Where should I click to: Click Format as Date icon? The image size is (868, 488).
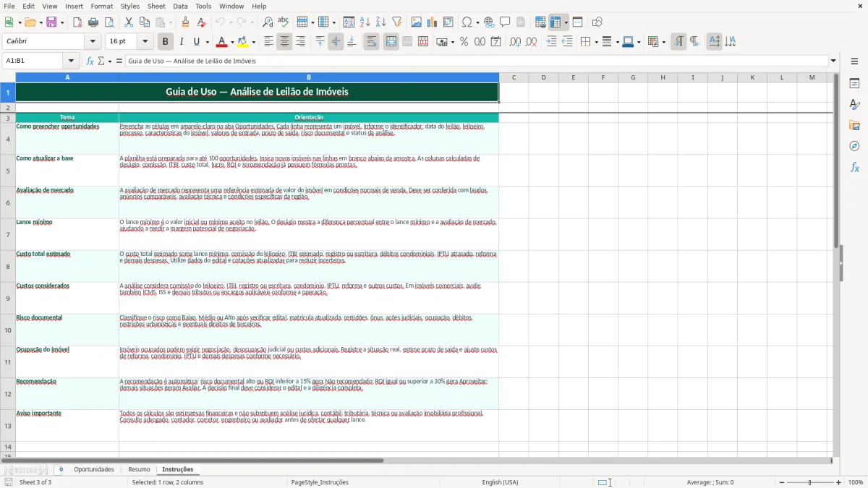point(495,42)
